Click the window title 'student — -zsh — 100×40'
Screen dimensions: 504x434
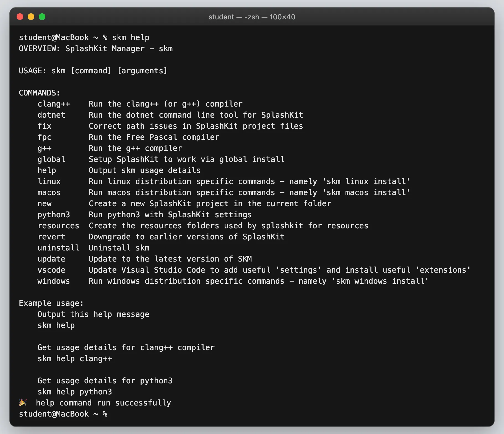[x=252, y=17]
